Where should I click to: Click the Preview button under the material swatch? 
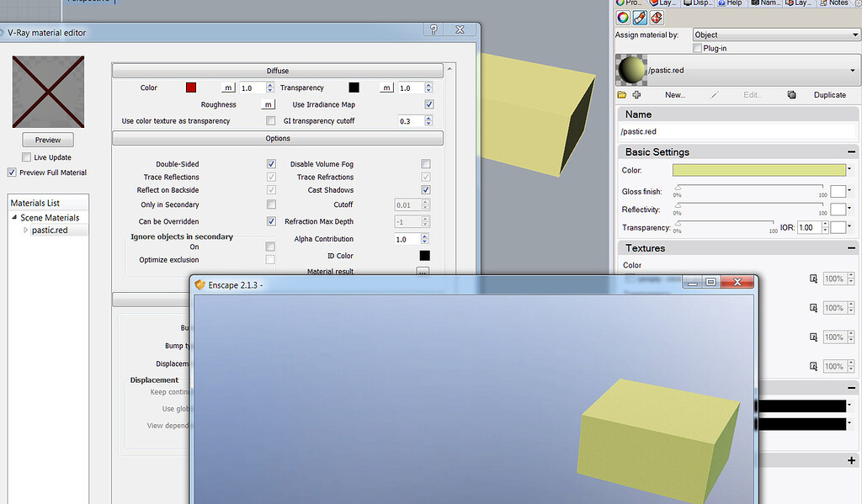pyautogui.click(x=47, y=139)
